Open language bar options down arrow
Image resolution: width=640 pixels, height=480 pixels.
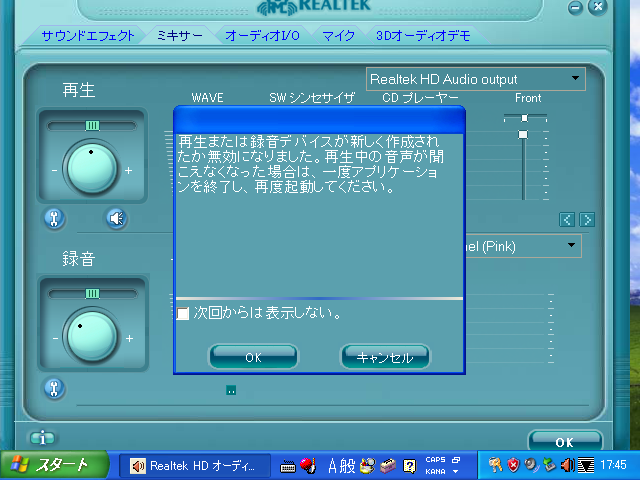(456, 471)
